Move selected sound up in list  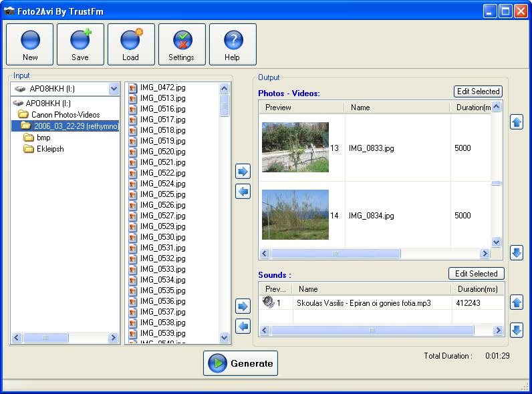point(516,303)
